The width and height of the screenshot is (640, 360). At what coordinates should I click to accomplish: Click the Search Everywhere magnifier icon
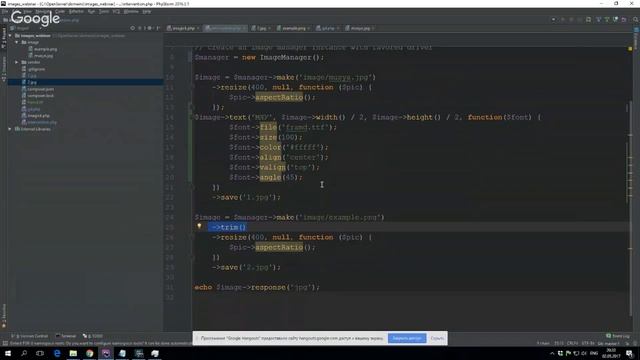(636, 19)
